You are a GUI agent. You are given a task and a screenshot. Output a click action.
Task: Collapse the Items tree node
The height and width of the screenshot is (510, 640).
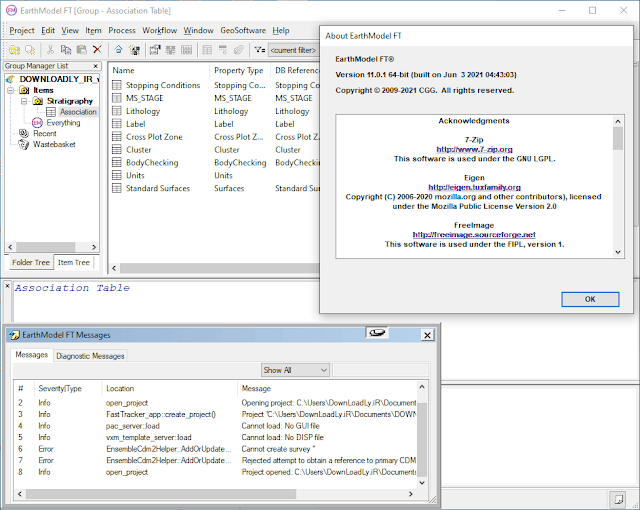coord(11,90)
